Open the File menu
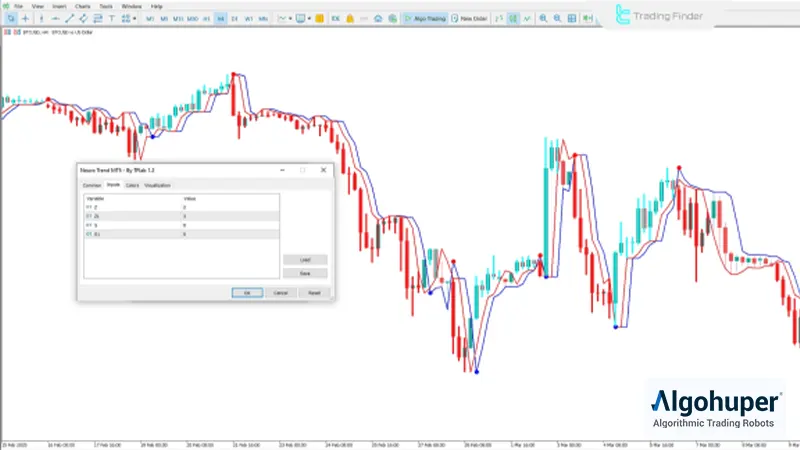 [x=18, y=7]
